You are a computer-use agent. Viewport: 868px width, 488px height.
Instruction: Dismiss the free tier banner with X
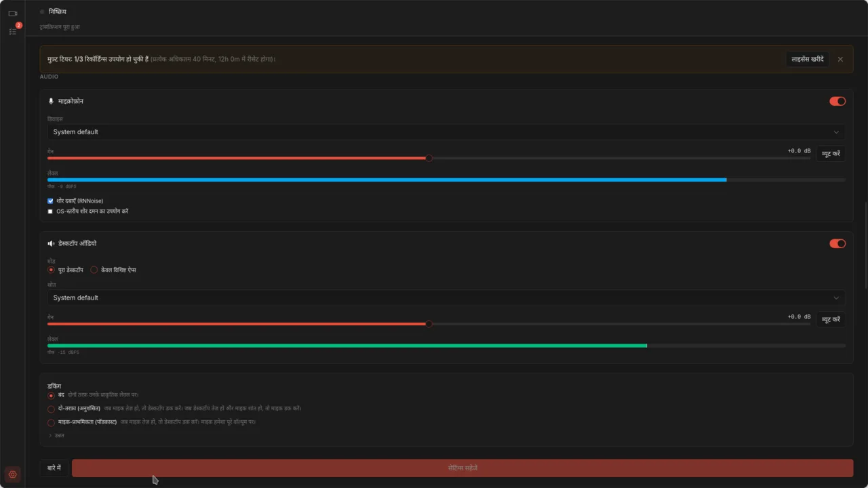(x=840, y=59)
